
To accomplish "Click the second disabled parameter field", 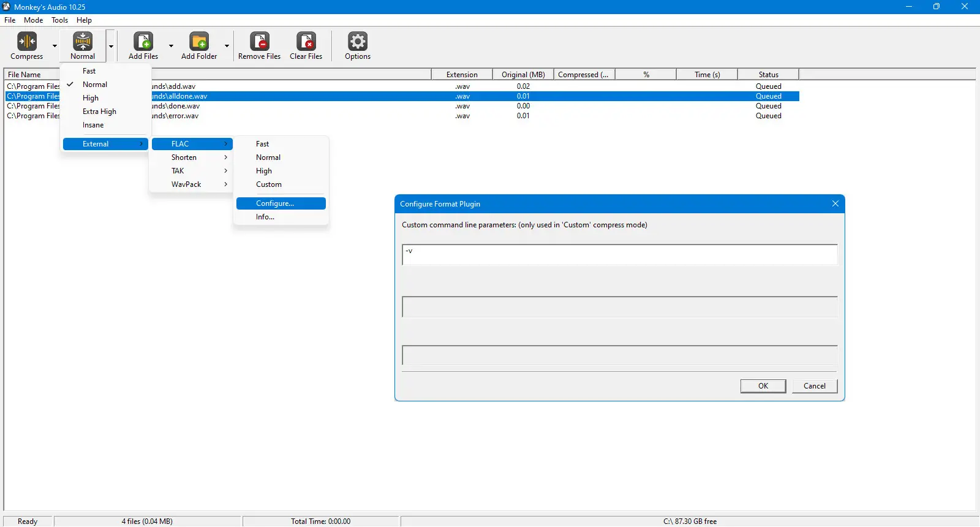I will tap(620, 307).
